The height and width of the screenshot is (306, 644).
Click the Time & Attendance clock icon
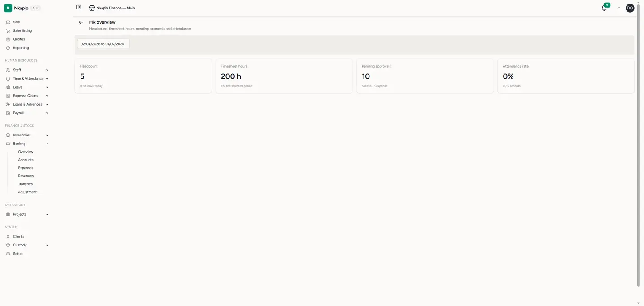tap(8, 79)
